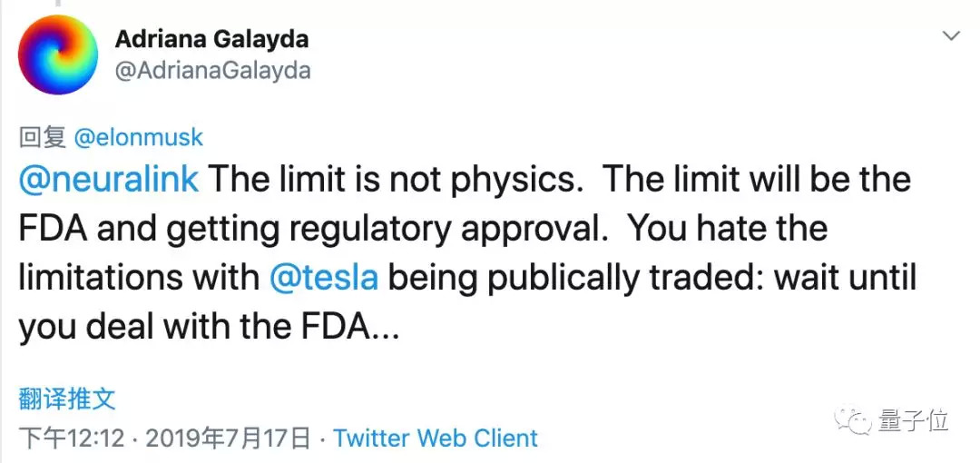Click the 下午12:12 timestamp
The width and height of the screenshot is (980, 463).
71,438
